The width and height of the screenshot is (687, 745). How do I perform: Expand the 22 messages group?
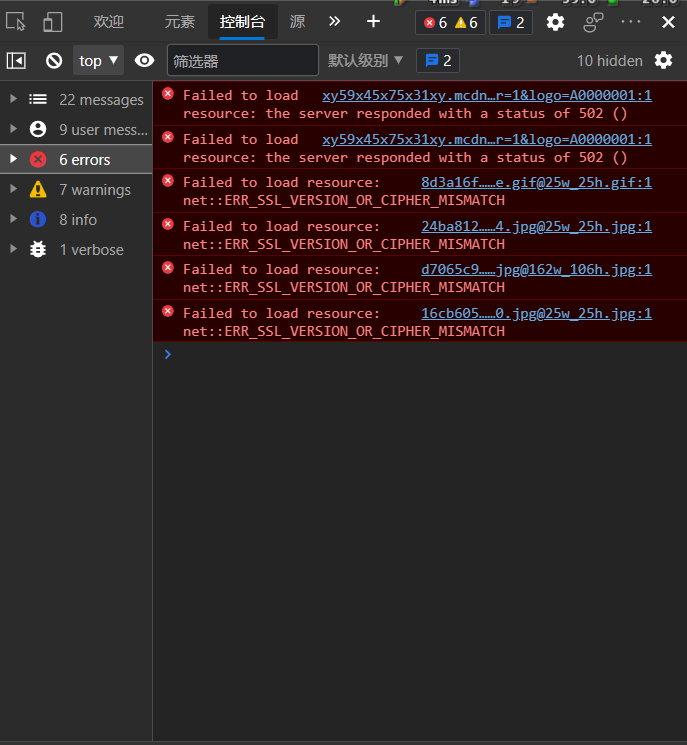click(13, 99)
